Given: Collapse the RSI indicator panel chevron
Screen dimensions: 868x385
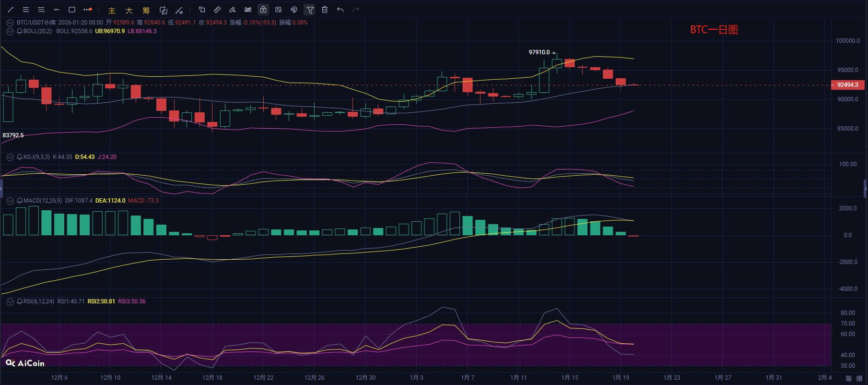Looking at the screenshot, I should click(10, 301).
